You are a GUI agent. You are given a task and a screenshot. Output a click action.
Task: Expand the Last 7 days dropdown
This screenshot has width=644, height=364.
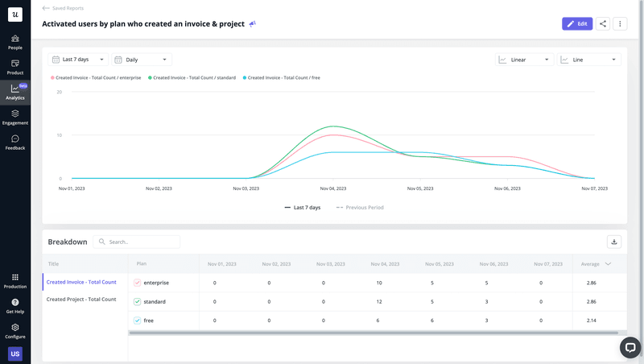tap(79, 60)
